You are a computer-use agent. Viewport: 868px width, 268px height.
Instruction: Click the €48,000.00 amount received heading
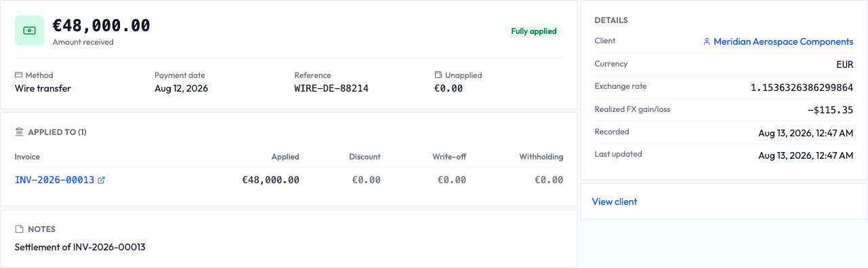(102, 26)
